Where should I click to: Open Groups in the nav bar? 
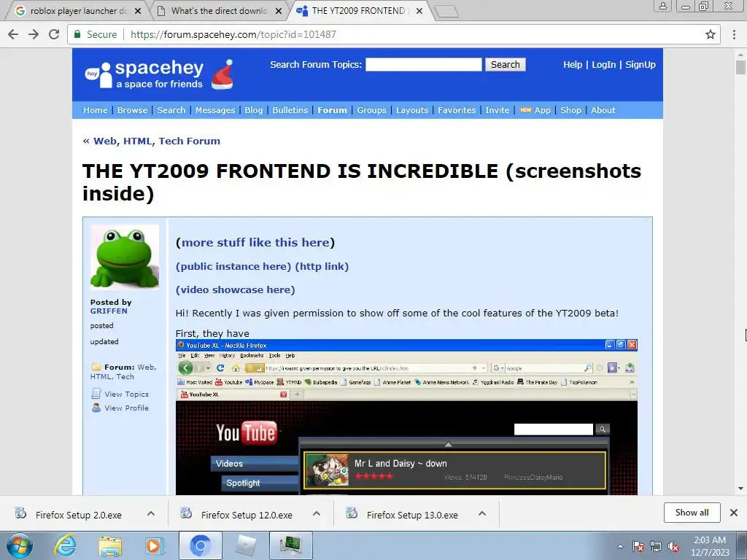[x=371, y=110]
